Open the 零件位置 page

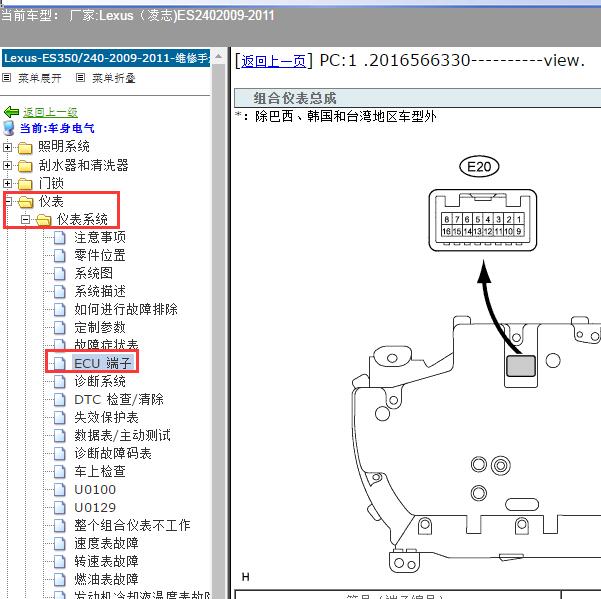pos(100,255)
